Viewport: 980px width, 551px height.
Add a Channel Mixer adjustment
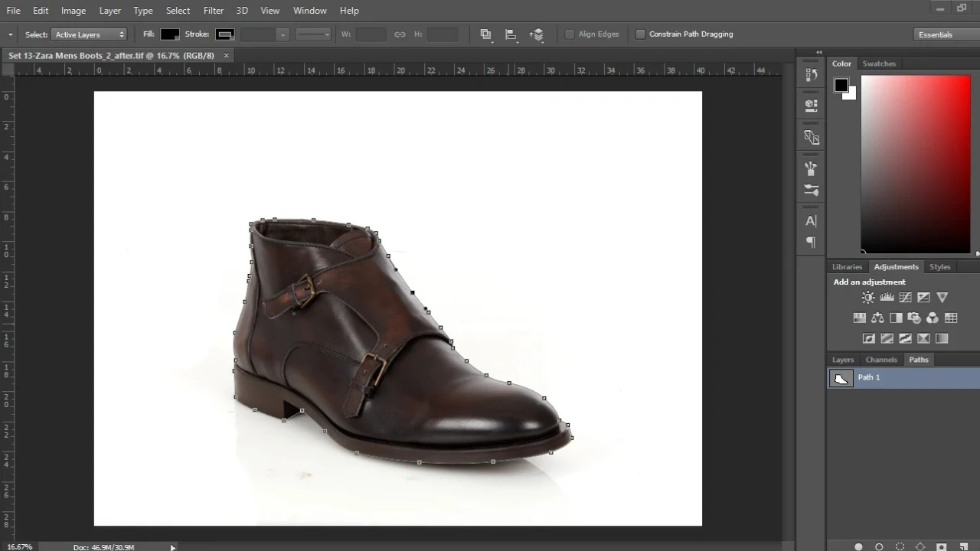tap(933, 318)
